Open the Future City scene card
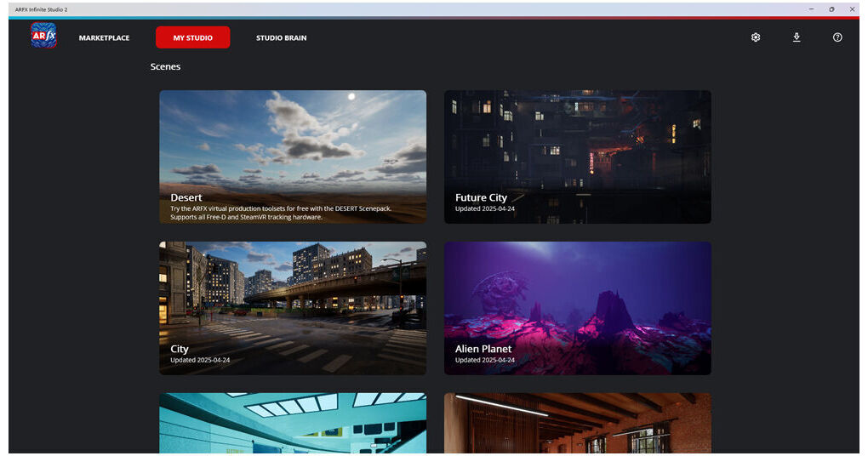 click(577, 157)
